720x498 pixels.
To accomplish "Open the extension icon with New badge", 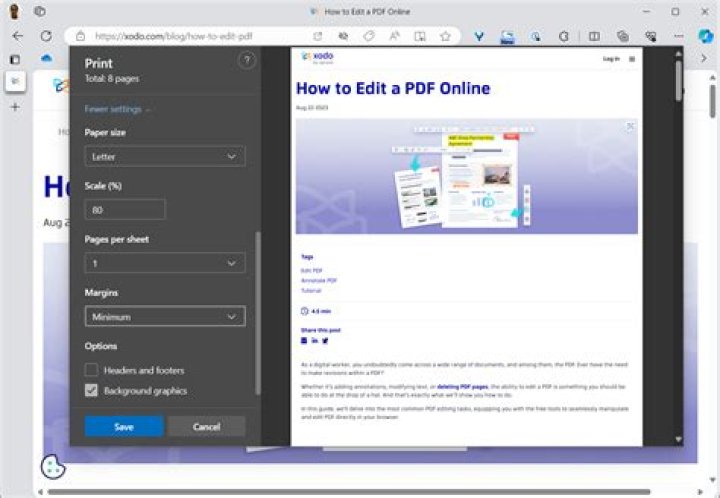I will click(x=507, y=37).
